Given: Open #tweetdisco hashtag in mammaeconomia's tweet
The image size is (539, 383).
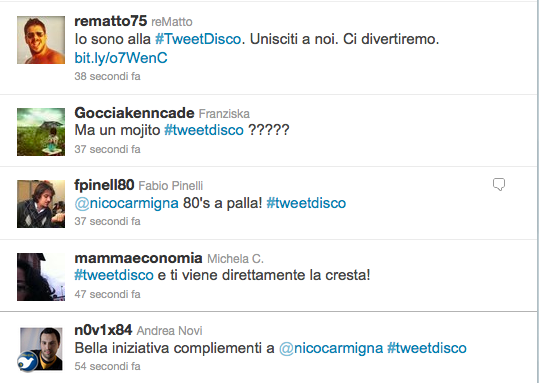Looking at the screenshot, I should (x=114, y=275).
